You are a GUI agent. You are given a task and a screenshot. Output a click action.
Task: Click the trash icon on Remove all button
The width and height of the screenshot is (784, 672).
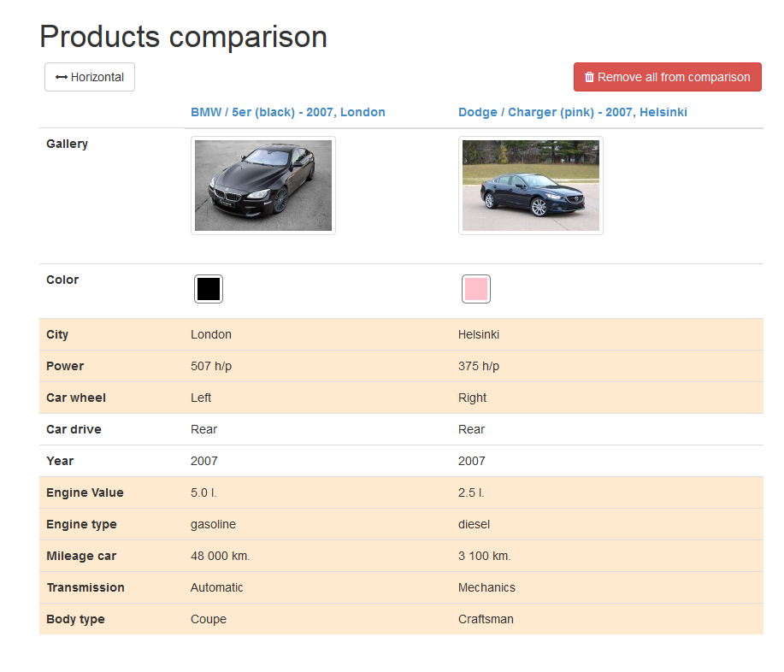[589, 77]
